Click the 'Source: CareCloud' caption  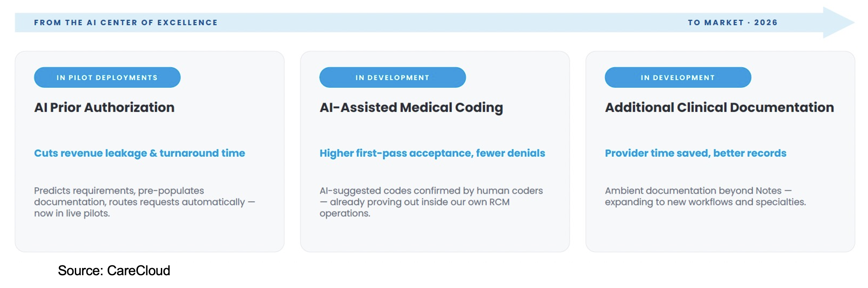[114, 271]
